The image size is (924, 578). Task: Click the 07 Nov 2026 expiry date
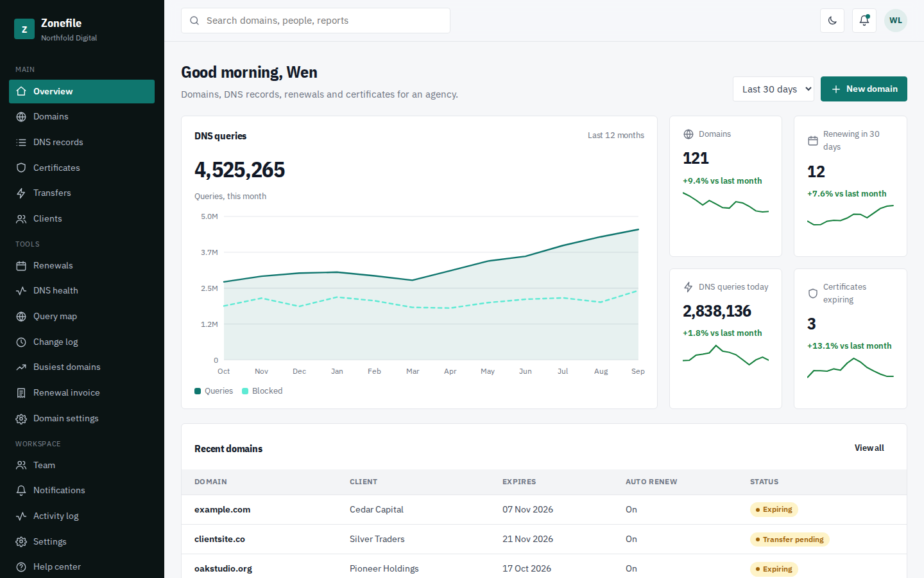point(527,510)
